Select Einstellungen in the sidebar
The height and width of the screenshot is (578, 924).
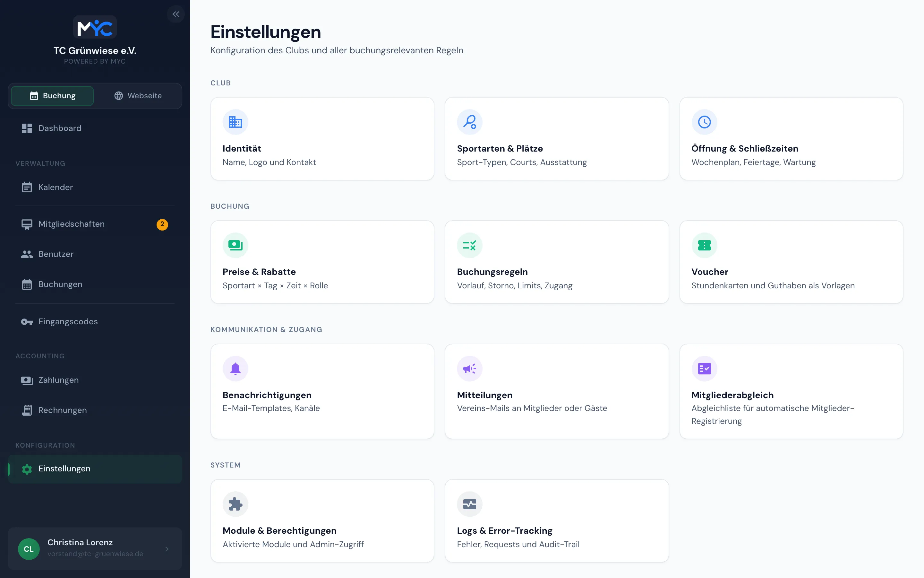pos(95,469)
